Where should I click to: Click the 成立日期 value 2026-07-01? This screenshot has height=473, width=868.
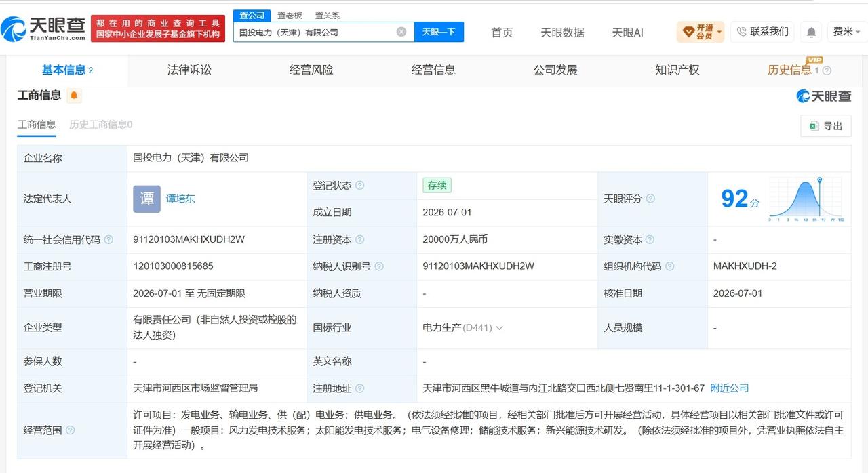447,212
